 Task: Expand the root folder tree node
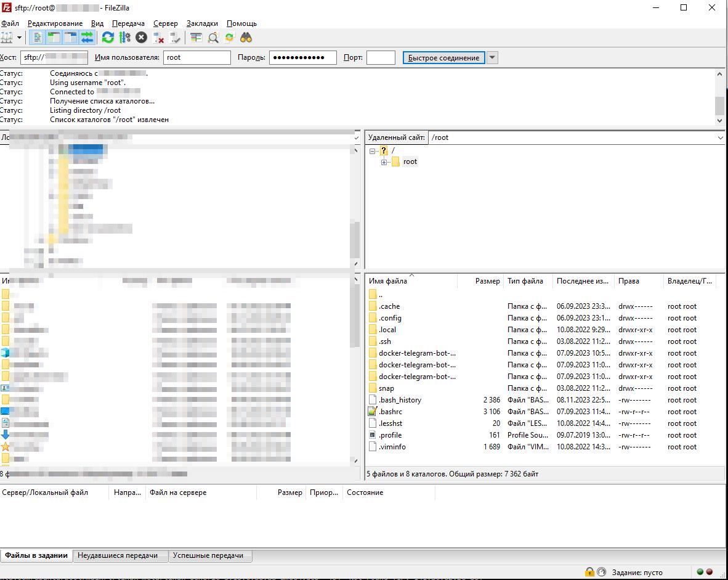tap(384, 162)
